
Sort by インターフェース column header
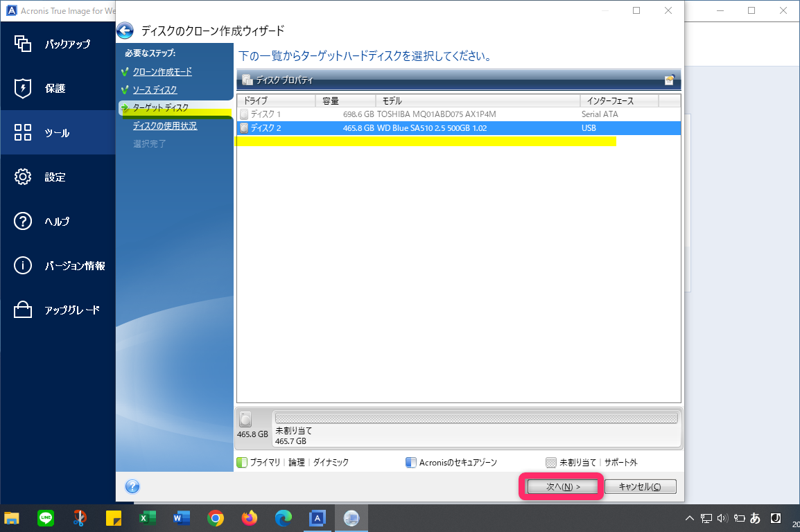[619, 100]
